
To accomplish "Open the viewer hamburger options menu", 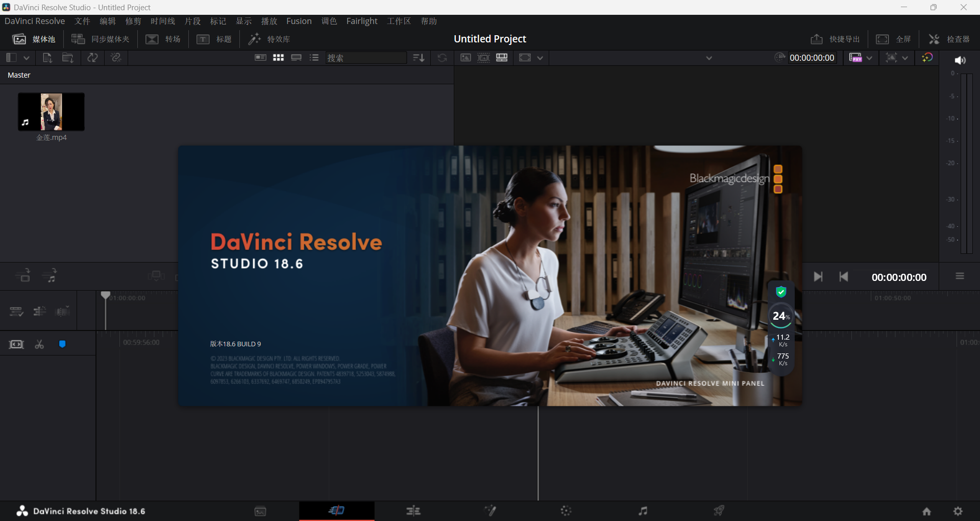I will click(x=960, y=276).
